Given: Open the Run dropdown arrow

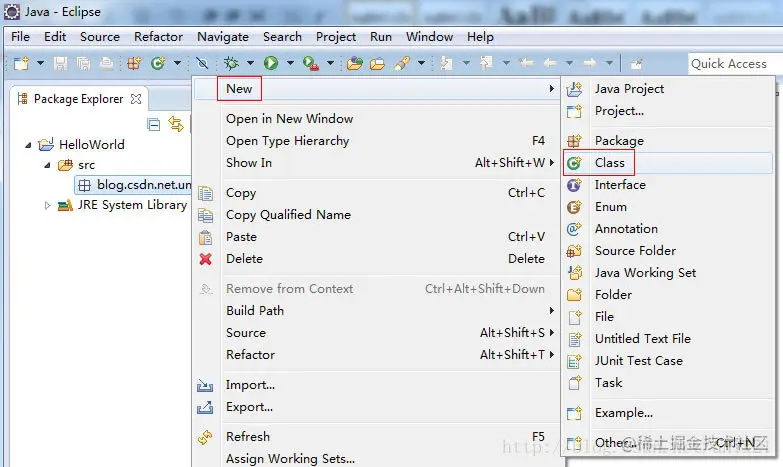Looking at the screenshot, I should click(290, 63).
